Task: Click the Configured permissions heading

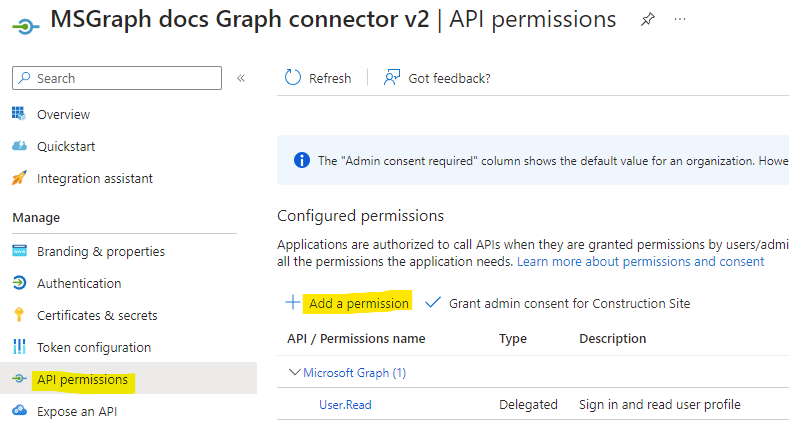Action: [x=360, y=216]
